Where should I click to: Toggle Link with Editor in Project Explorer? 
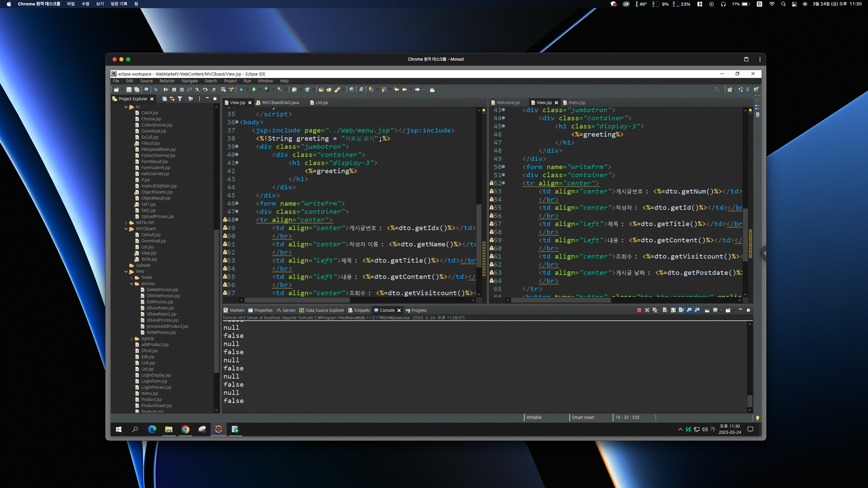[x=172, y=99]
